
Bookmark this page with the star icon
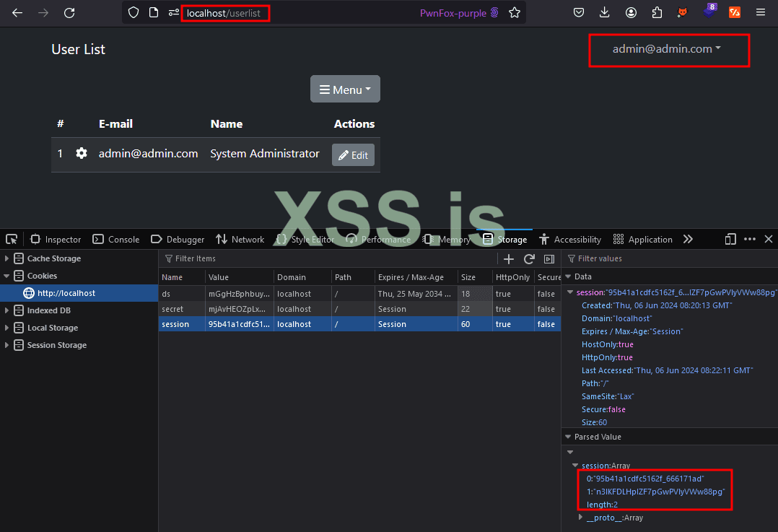coord(515,12)
